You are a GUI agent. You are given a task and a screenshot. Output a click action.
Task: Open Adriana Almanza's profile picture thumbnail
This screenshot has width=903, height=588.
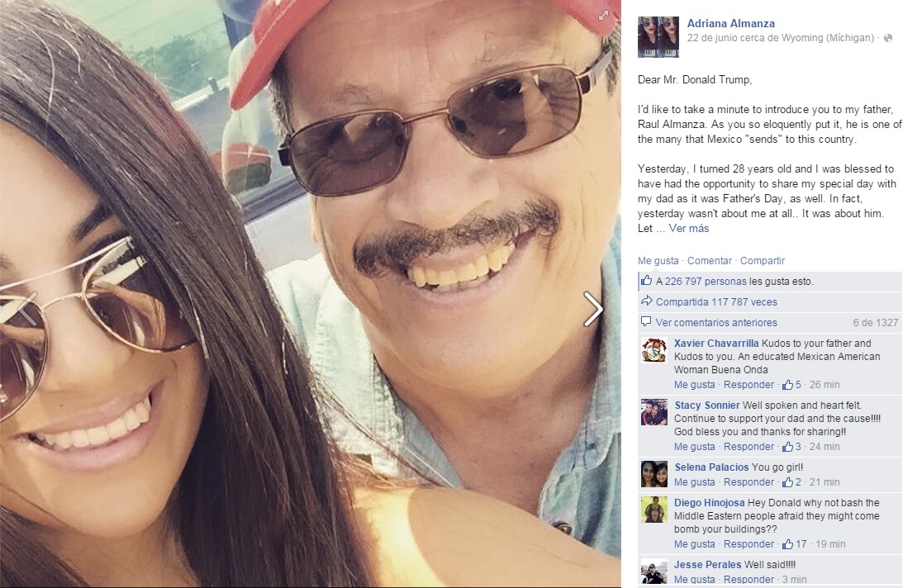tap(658, 37)
